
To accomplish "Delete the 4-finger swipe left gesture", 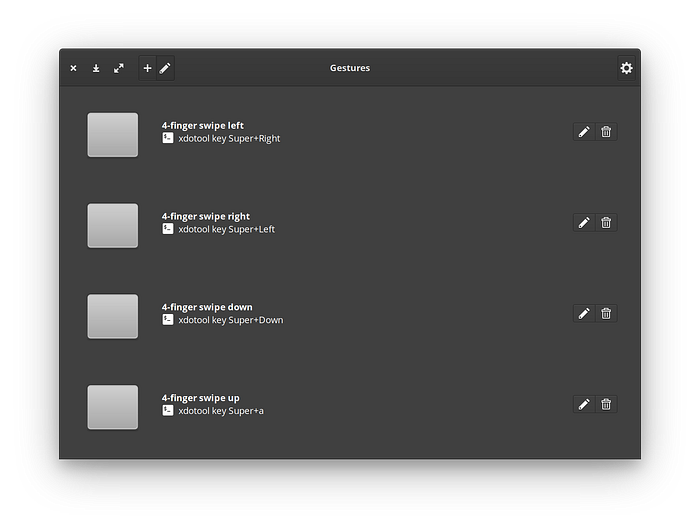I will (x=606, y=132).
